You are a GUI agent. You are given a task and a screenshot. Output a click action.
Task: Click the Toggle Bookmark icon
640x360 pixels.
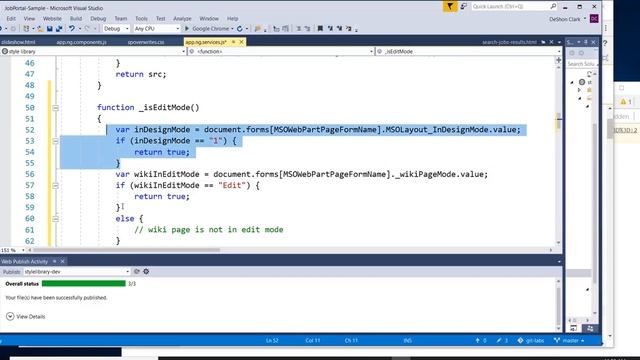(320, 29)
